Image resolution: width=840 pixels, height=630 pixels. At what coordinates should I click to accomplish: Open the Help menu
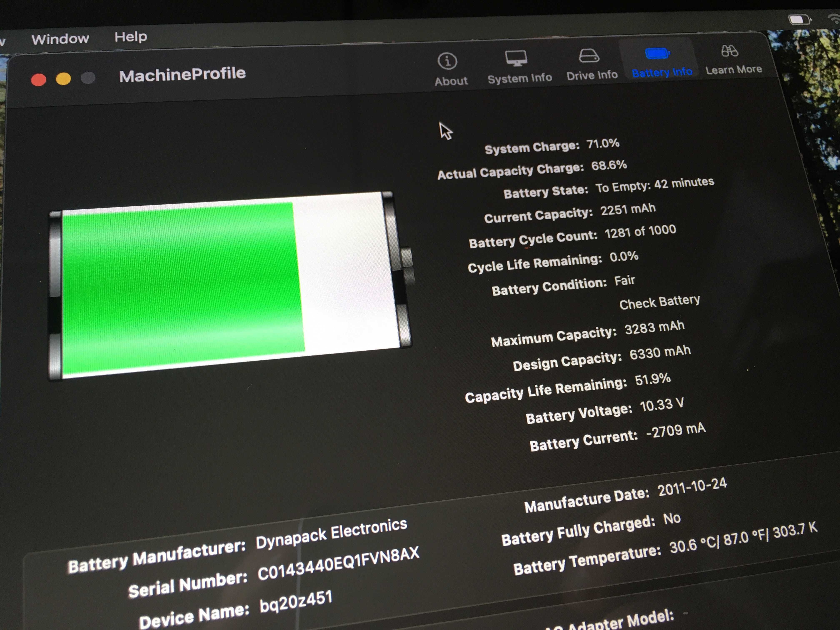pos(131,37)
